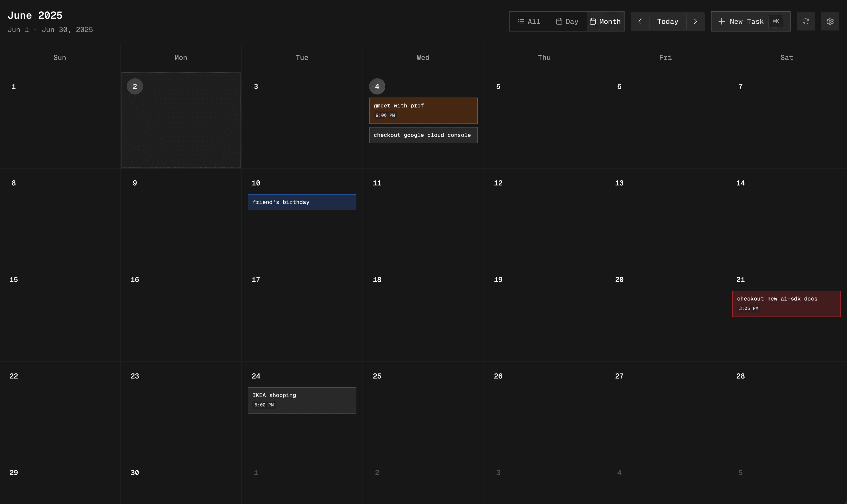
Task: Click the date number 21
Action: (740, 279)
